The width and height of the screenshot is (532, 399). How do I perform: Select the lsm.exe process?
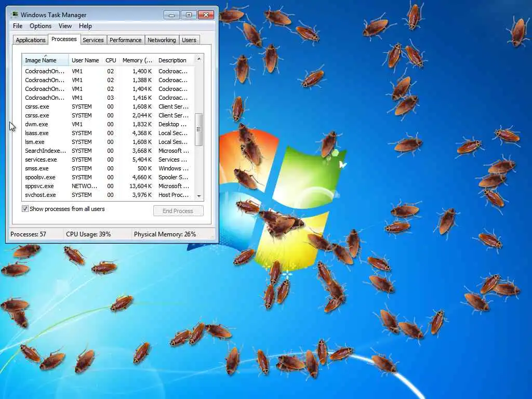click(x=109, y=142)
